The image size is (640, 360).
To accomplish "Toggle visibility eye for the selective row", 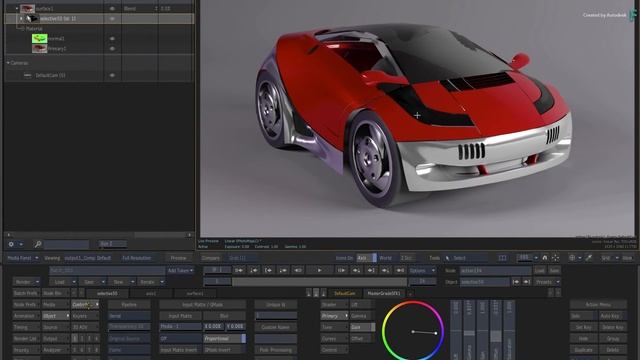I will (x=112, y=18).
